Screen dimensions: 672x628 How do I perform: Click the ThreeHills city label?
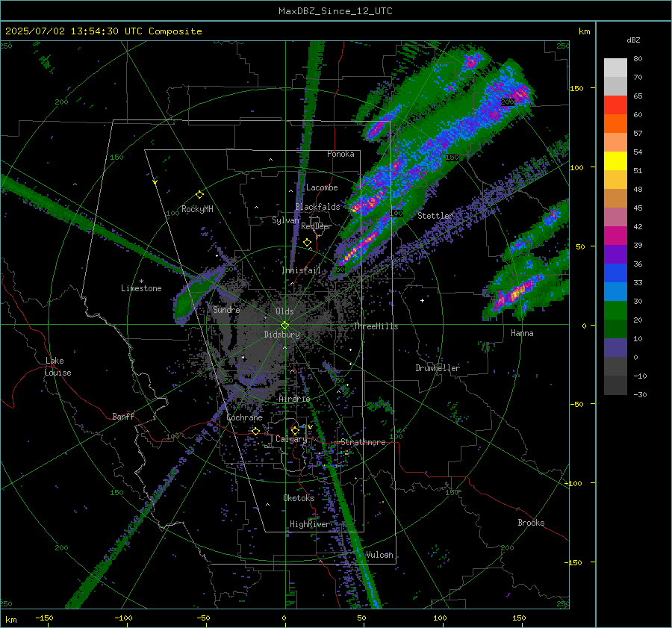(376, 326)
